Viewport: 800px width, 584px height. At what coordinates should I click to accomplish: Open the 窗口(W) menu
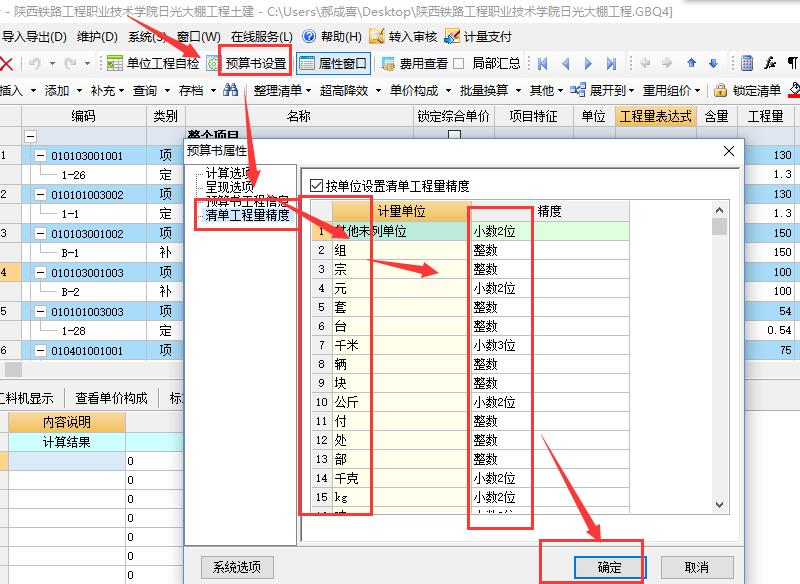[x=198, y=37]
